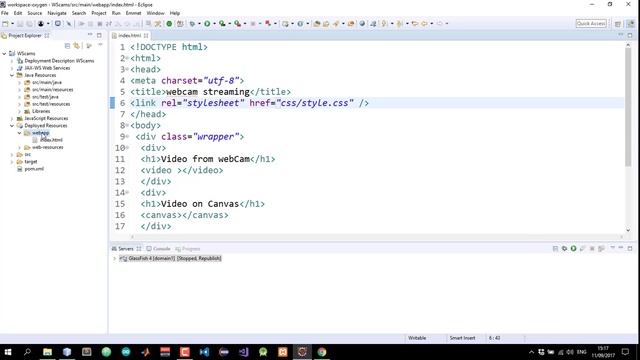Close the index.html editor tab
Screen dimensions: 640x360
click(146, 36)
